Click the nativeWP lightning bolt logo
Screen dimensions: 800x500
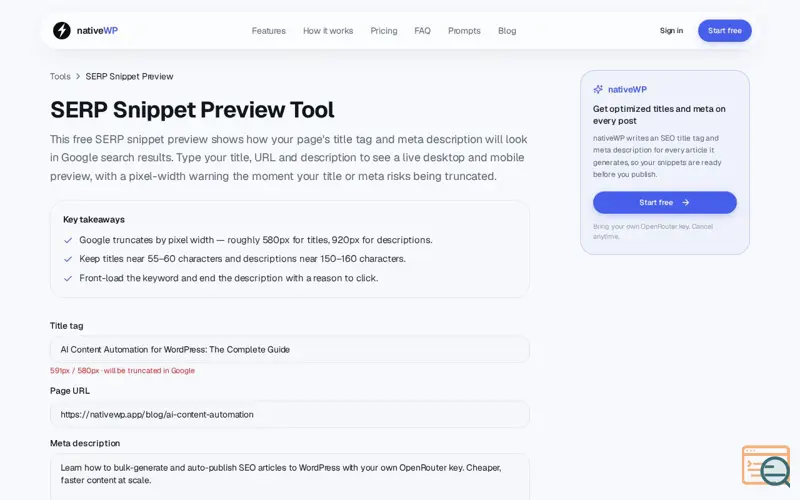(x=62, y=31)
